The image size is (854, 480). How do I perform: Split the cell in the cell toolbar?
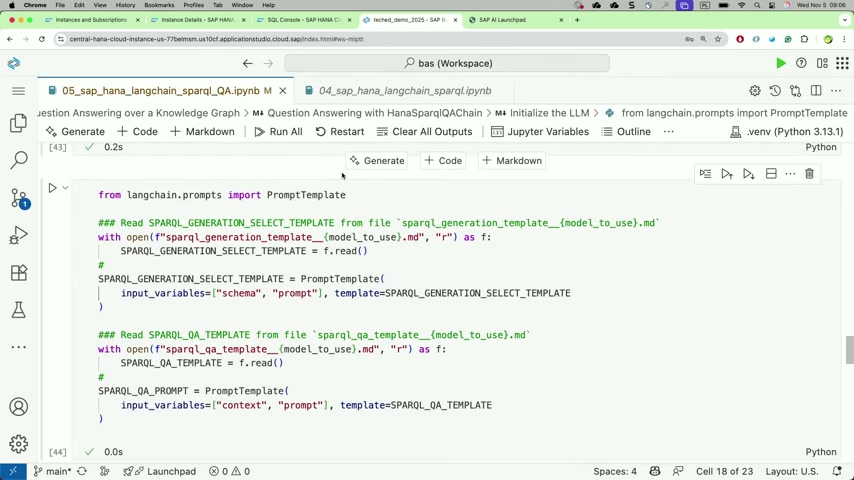tap(771, 174)
